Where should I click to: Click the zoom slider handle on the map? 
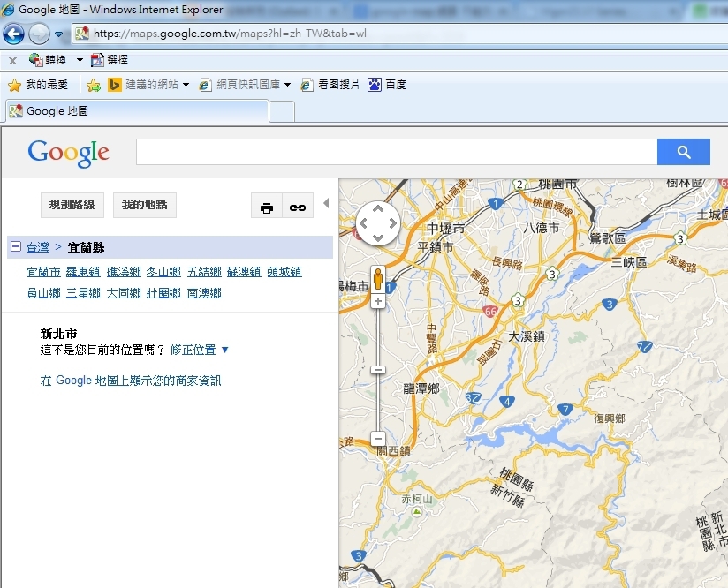pyautogui.click(x=378, y=370)
